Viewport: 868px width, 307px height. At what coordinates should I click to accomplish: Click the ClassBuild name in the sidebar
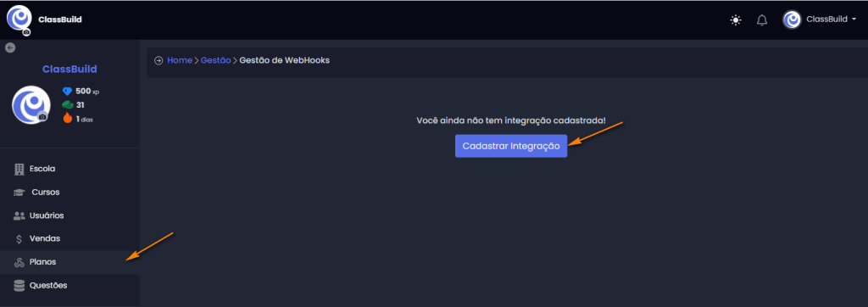(70, 70)
